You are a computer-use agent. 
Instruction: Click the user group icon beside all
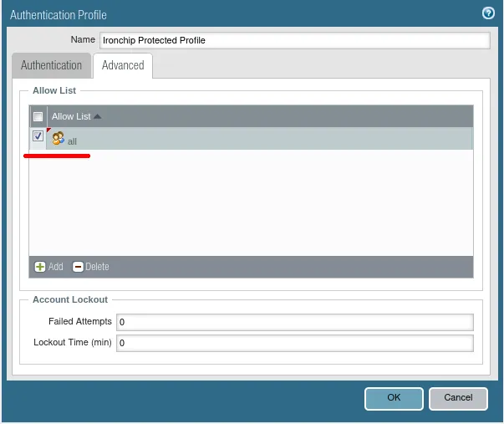click(59, 138)
